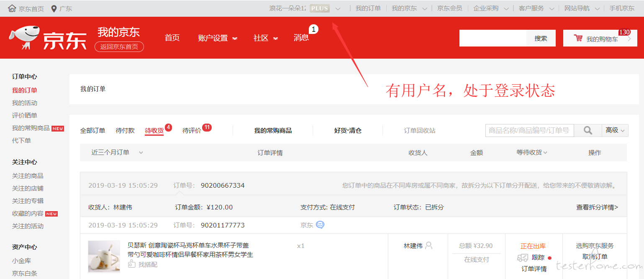The height and width of the screenshot is (279, 644).
Task: Click the cart count badge 130
Action: (x=624, y=32)
